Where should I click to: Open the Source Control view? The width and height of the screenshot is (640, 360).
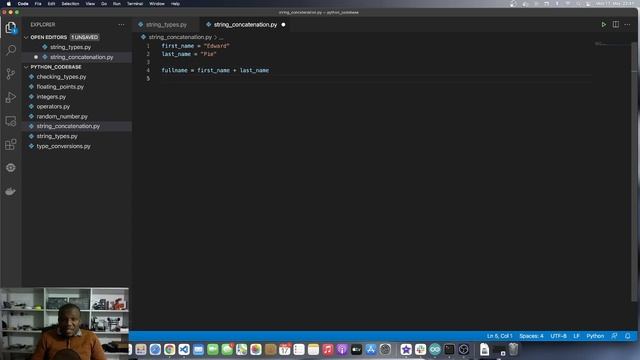11,73
